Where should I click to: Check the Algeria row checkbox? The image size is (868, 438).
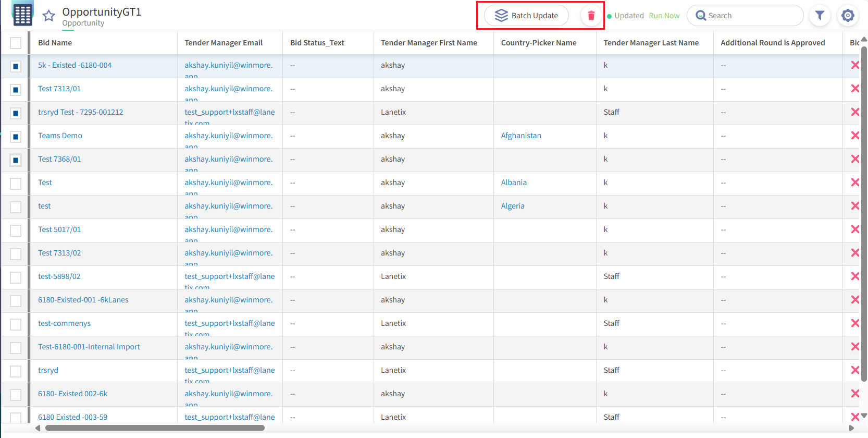pyautogui.click(x=16, y=207)
